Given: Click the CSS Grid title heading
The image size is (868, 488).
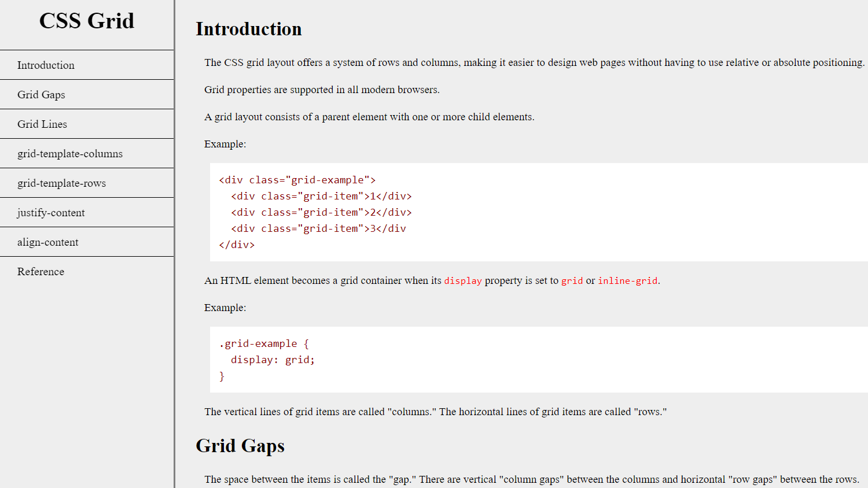Looking at the screenshot, I should (x=86, y=21).
